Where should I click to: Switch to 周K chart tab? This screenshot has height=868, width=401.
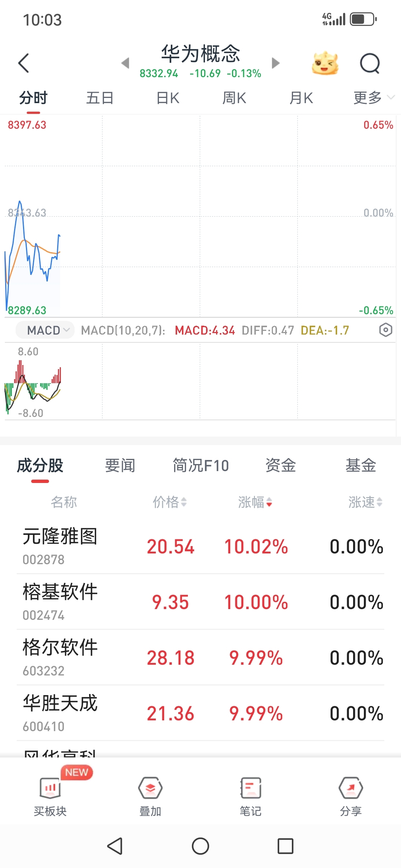[234, 98]
